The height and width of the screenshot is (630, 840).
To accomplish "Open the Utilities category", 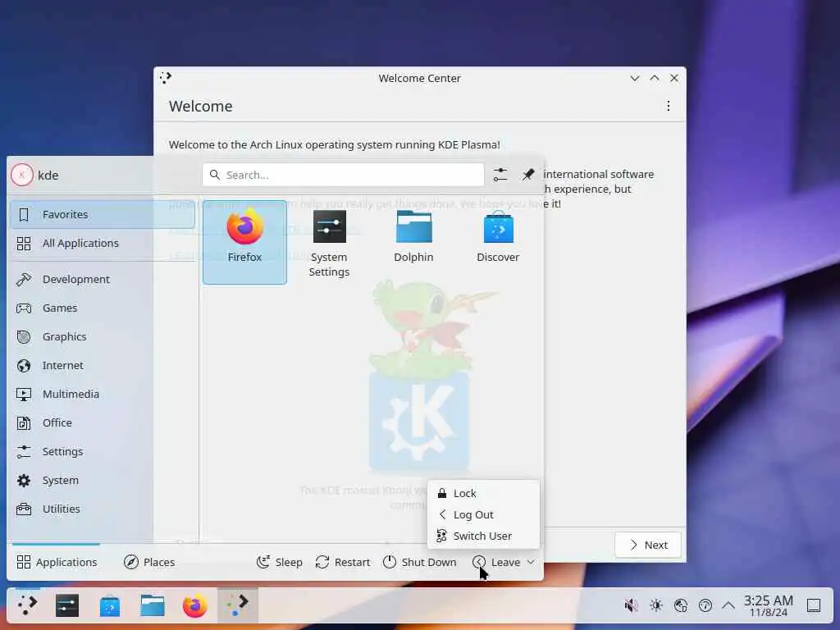I will 103,509.
